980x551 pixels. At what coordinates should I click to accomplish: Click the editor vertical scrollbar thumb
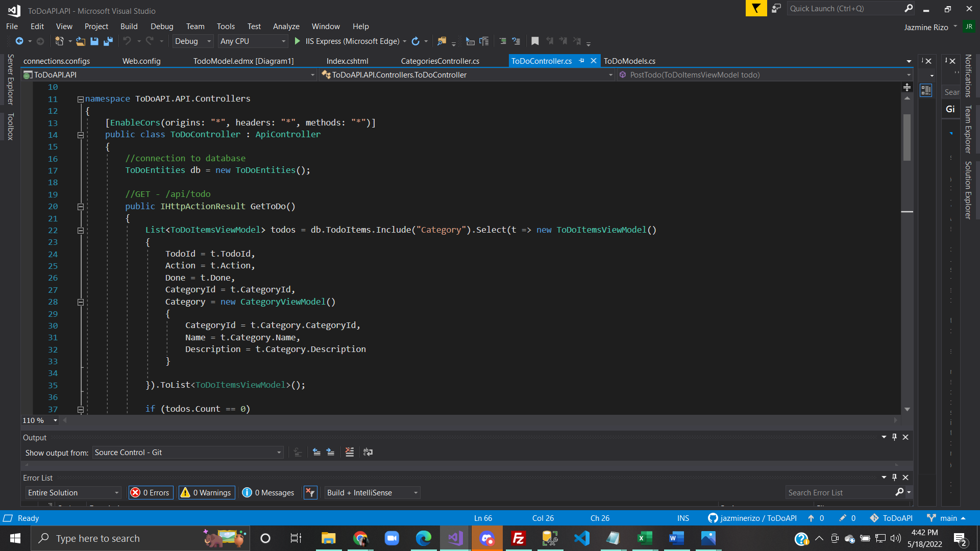click(907, 137)
